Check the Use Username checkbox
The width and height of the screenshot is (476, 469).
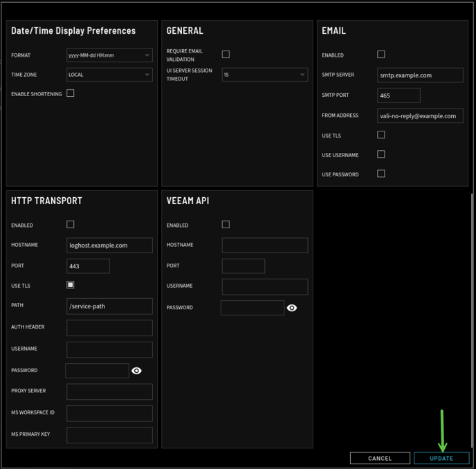tap(381, 154)
